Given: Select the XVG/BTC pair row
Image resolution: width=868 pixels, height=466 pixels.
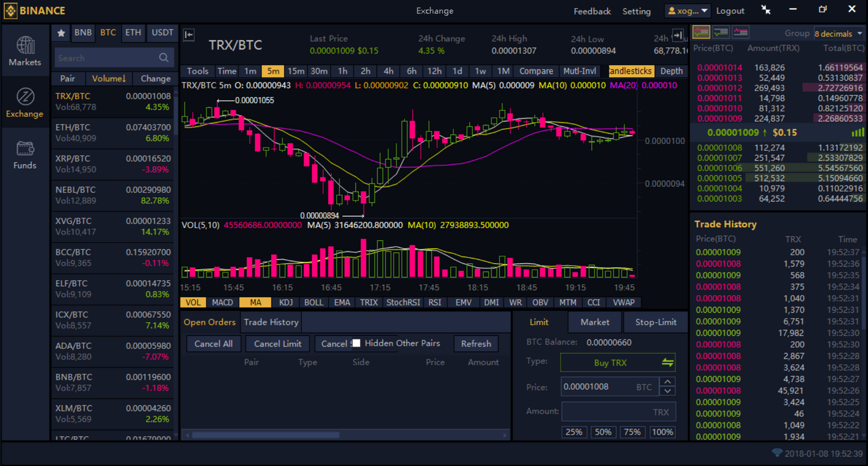Looking at the screenshot, I should tap(113, 226).
